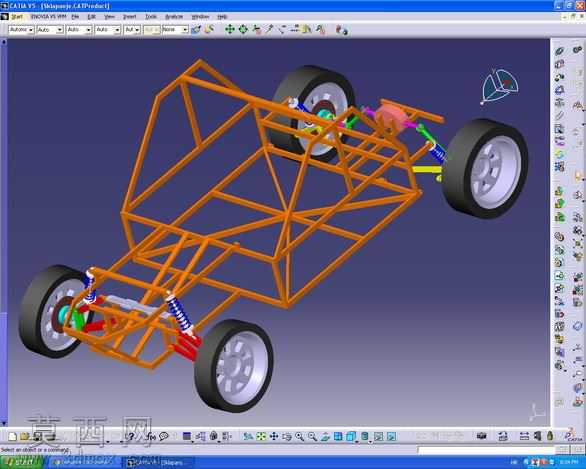Image resolution: width=586 pixels, height=469 pixels.
Task: Open the Formula f(x) tool
Action: 151,436
